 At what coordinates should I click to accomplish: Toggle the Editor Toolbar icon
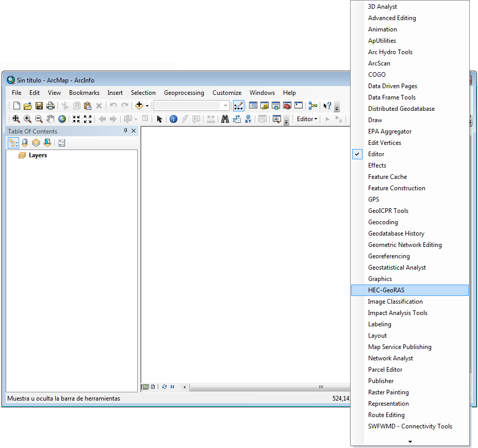[238, 106]
